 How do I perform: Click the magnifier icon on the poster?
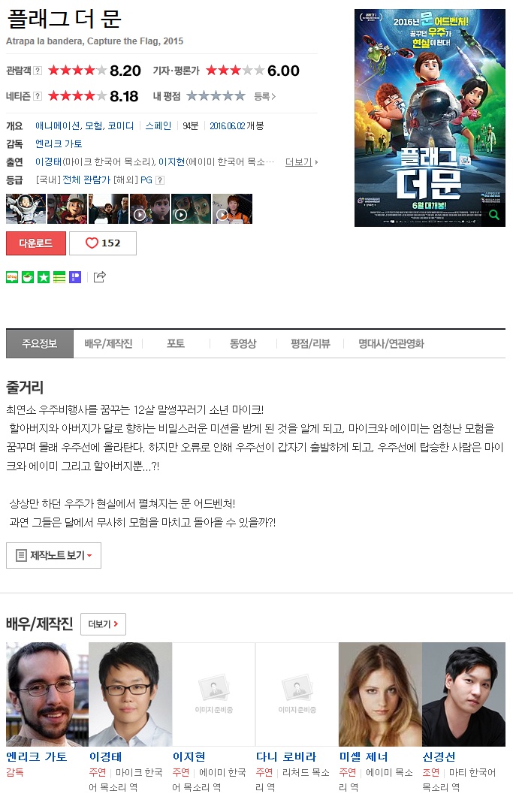[x=493, y=215]
